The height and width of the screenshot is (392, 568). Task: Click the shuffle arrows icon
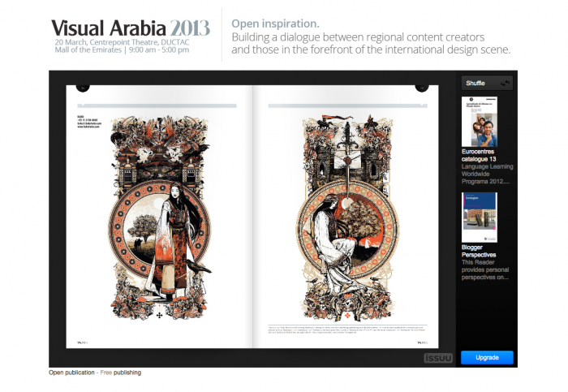pyautogui.click(x=506, y=83)
